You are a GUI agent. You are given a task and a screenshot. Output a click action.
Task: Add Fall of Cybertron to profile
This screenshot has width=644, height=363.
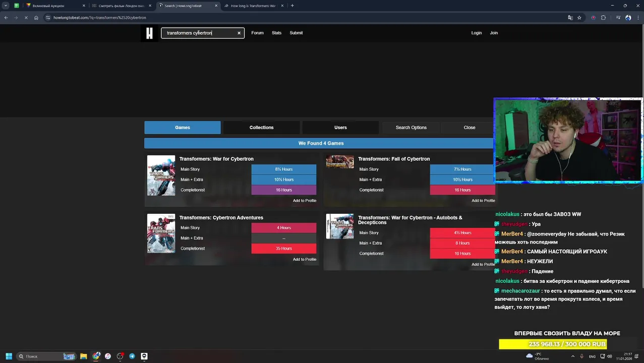tap(483, 201)
